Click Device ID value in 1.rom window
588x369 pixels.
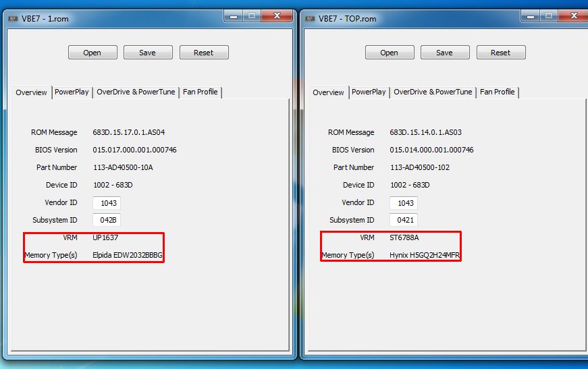pos(113,185)
